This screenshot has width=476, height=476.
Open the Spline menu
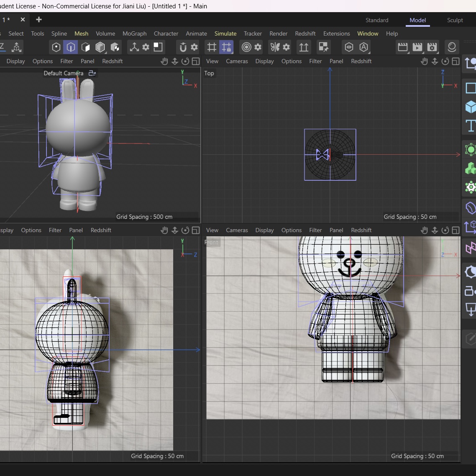[59, 34]
